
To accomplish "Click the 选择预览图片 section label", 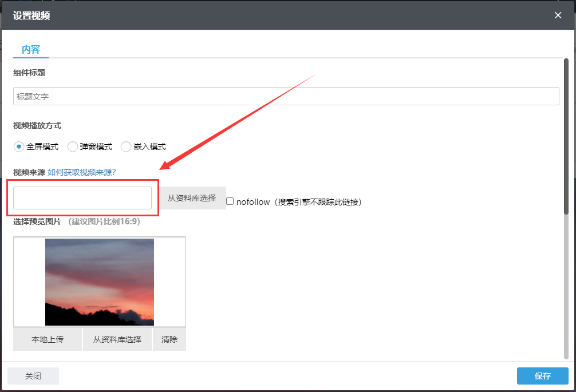I will pos(37,221).
